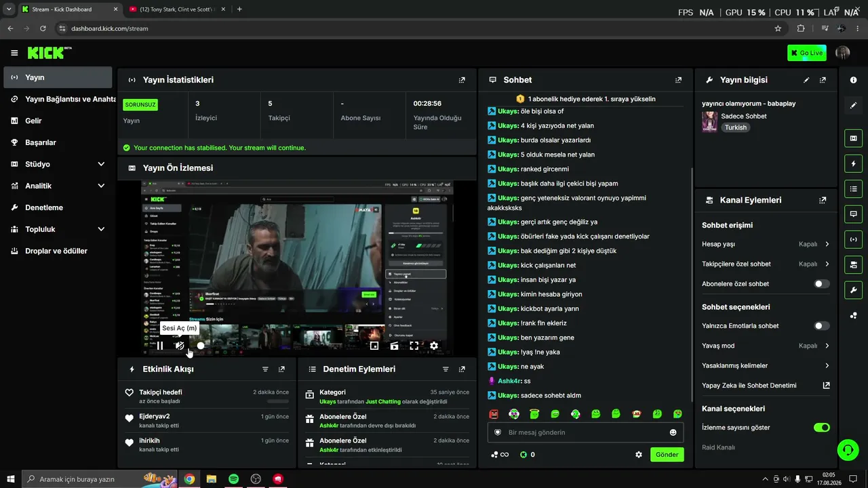The width and height of the screenshot is (868, 488).
Task: Toggle the stream stats widget in right sidebar
Action: tap(853, 239)
